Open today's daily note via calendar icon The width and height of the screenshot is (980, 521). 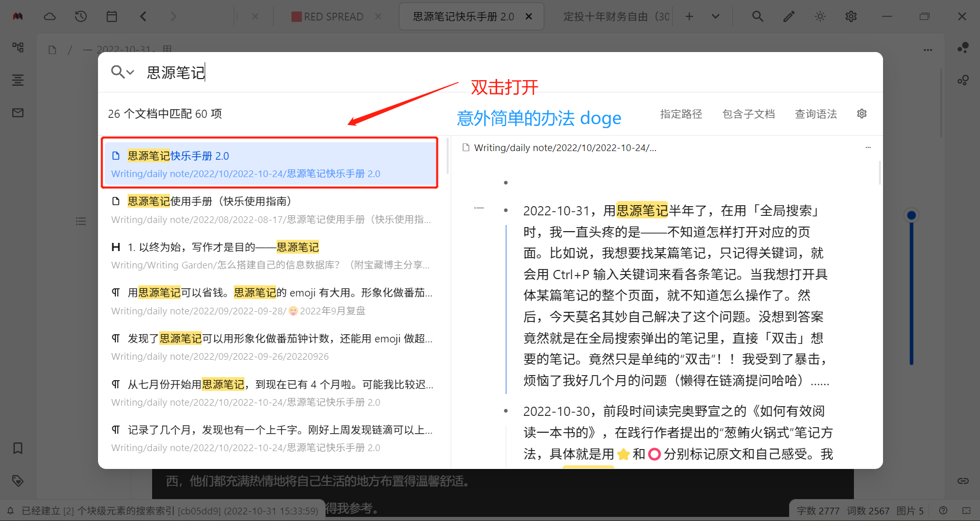coord(112,16)
